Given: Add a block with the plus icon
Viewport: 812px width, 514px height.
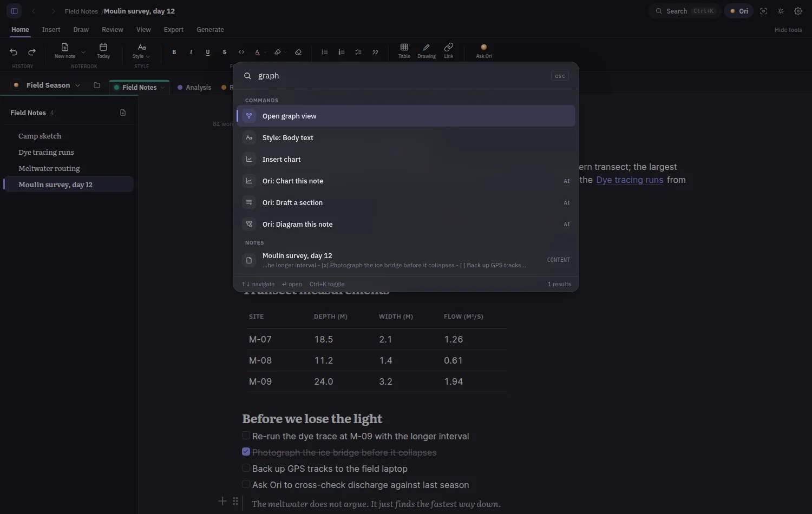Looking at the screenshot, I should pyautogui.click(x=222, y=501).
